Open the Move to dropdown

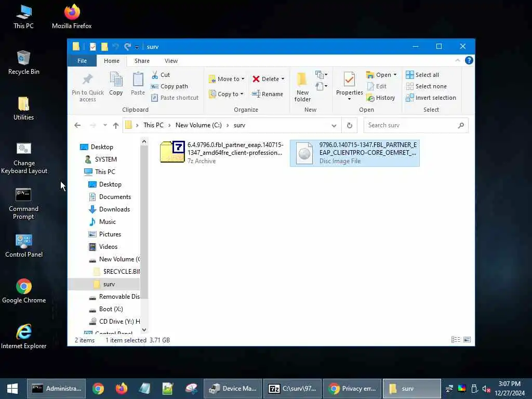227,79
